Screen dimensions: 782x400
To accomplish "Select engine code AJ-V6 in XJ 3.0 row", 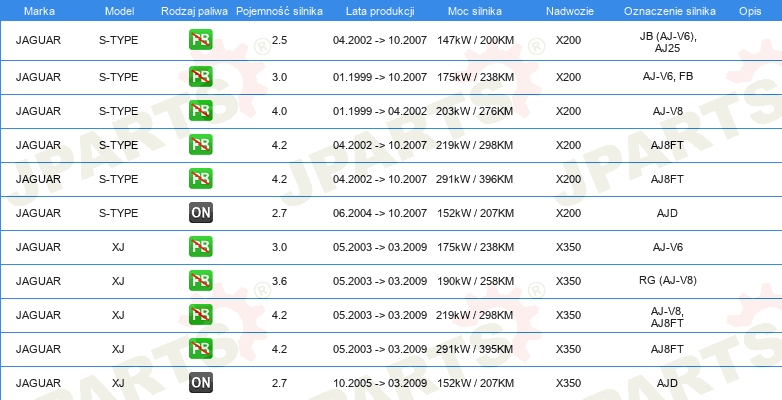I will 667,247.
